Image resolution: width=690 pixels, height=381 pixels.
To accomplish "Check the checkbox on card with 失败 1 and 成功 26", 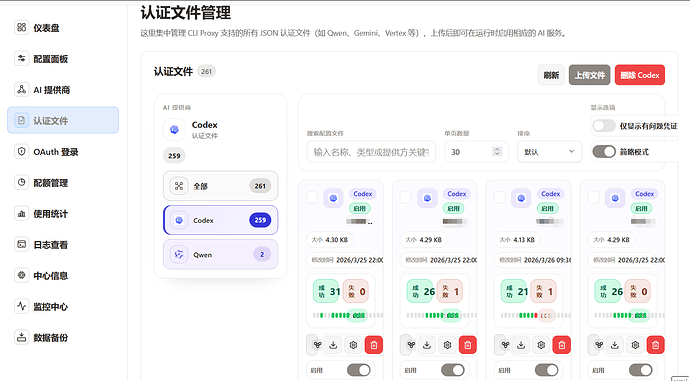I will (x=406, y=198).
